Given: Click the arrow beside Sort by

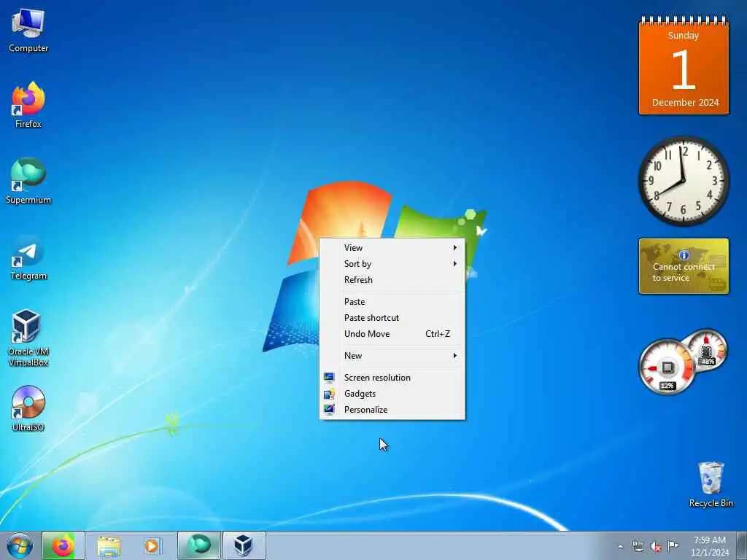Looking at the screenshot, I should (x=455, y=264).
